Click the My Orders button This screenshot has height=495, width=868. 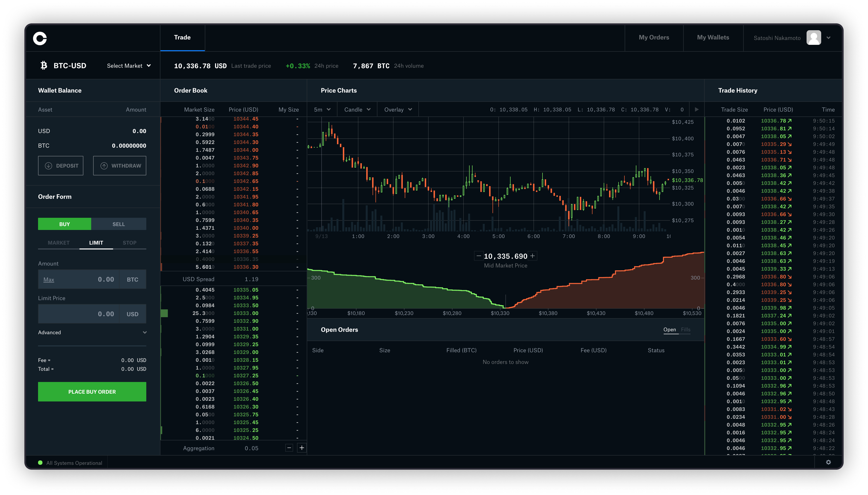point(654,37)
